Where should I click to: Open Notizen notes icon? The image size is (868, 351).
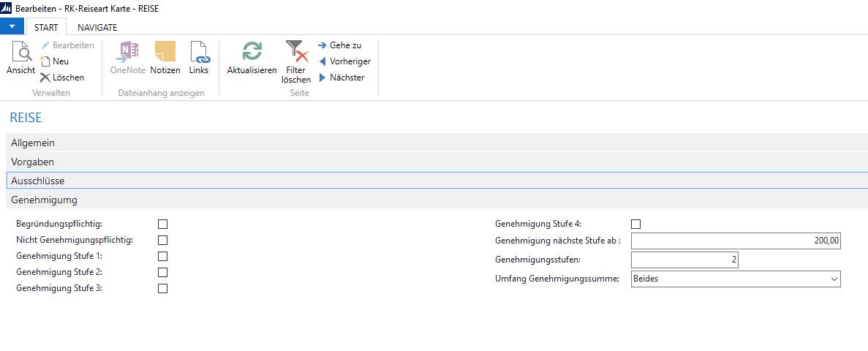pyautogui.click(x=165, y=53)
